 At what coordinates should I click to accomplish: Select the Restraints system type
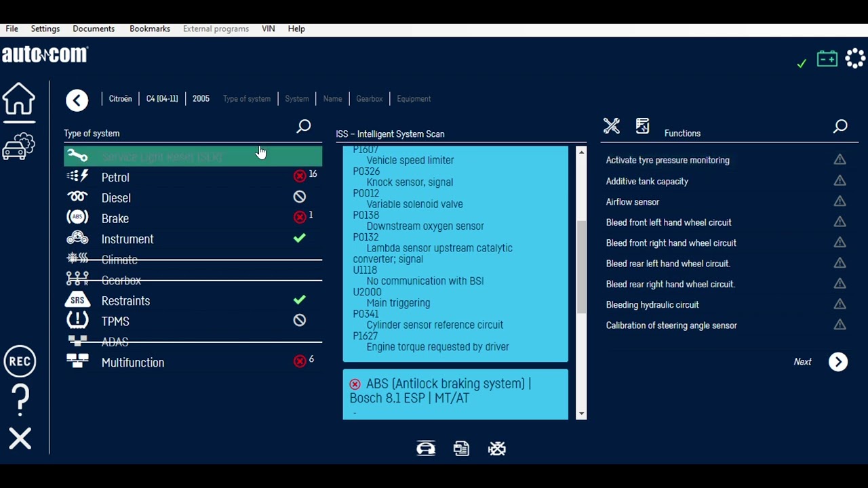193,301
